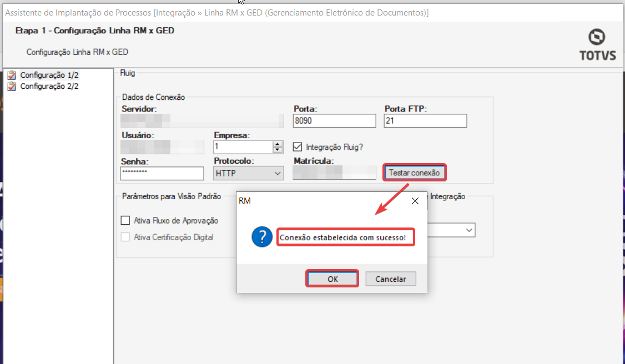625x364 pixels.
Task: Click the Configuração 2/2 notepad icon
Action: click(12, 86)
